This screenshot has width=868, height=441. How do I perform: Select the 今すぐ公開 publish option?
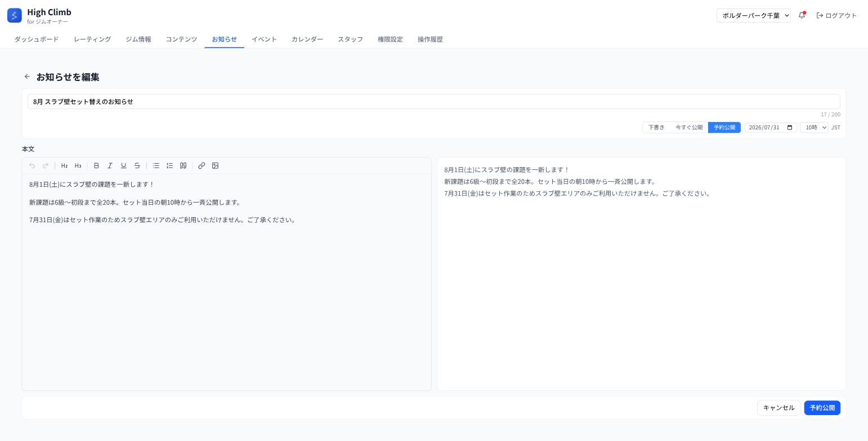tap(689, 128)
